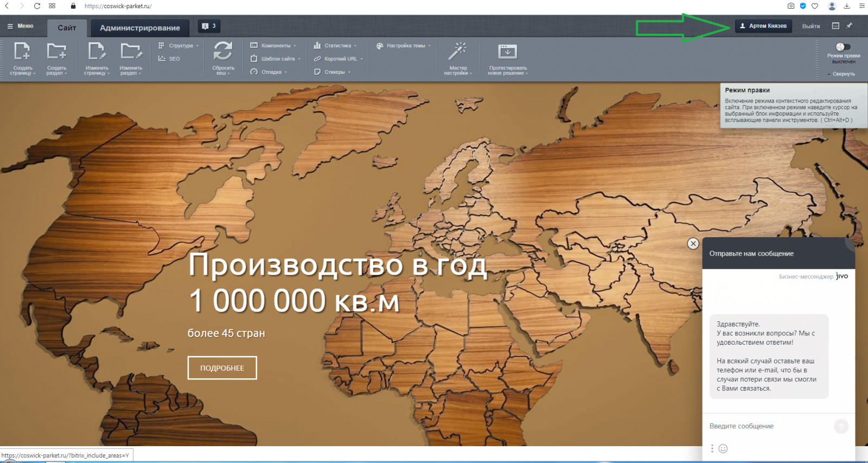Focus the chat message input field
This screenshot has height=463, width=868.
point(768,426)
